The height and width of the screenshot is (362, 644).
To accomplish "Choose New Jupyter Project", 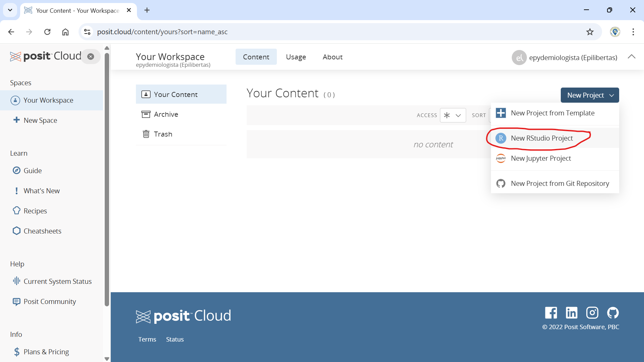I will [541, 158].
